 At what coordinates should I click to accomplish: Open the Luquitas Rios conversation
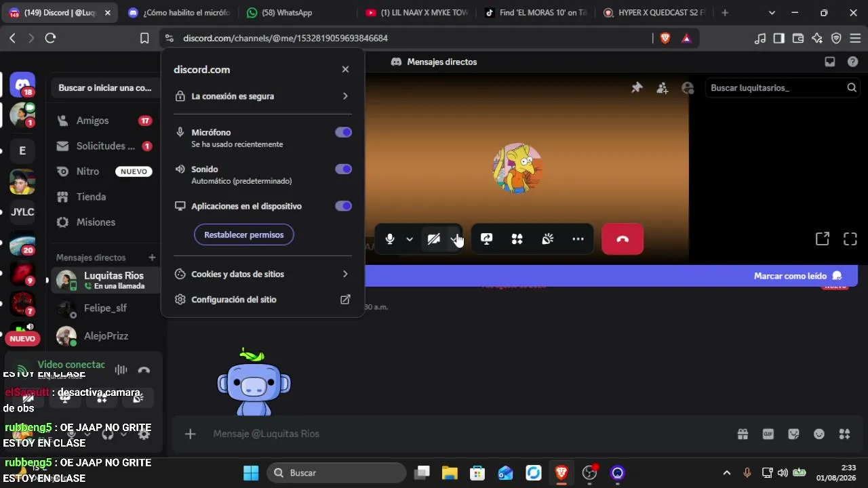tap(106, 280)
